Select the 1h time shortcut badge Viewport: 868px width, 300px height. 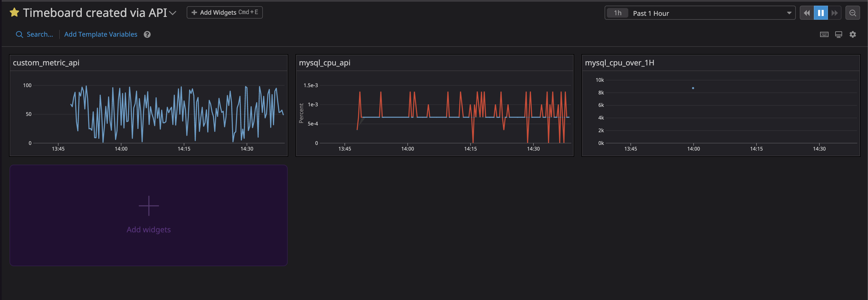click(617, 13)
